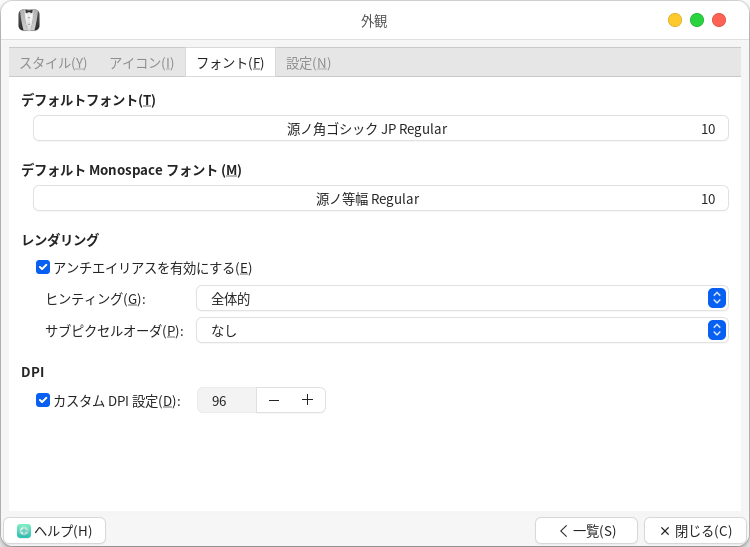Open the サブピクセルオーダ dropdown
Image resolution: width=750 pixels, height=547 pixels.
461,330
